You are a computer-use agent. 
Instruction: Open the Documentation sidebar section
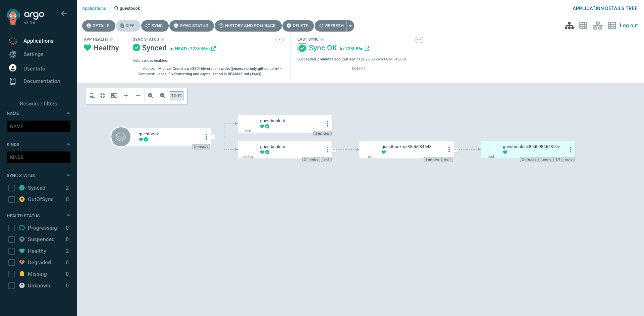point(42,81)
